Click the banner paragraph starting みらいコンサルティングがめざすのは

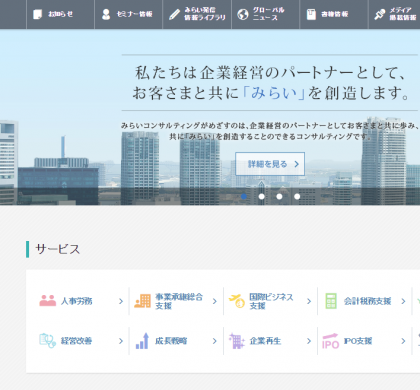tap(270, 131)
